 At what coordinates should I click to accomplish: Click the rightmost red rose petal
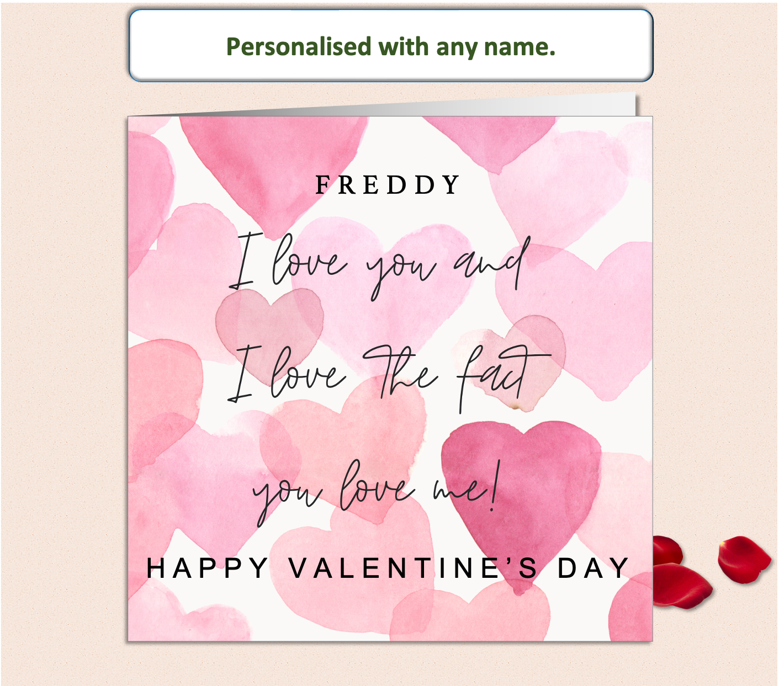coord(743,559)
